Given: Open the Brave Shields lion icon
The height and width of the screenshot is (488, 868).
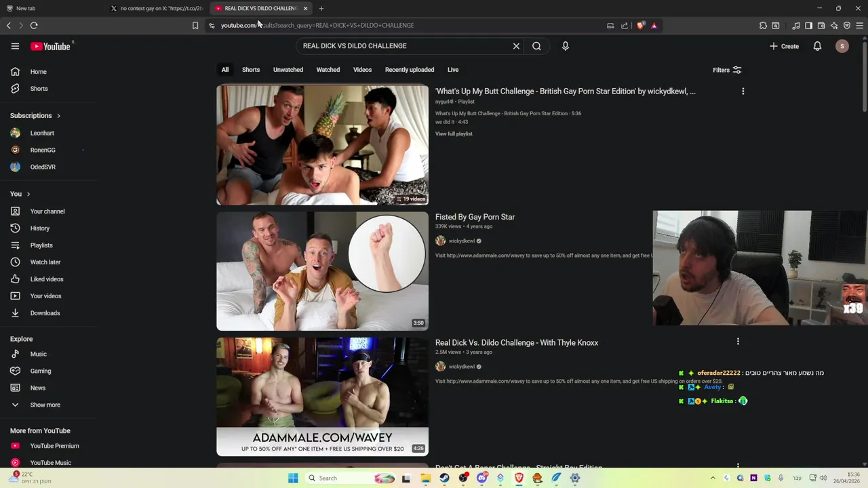Looking at the screenshot, I should (641, 25).
